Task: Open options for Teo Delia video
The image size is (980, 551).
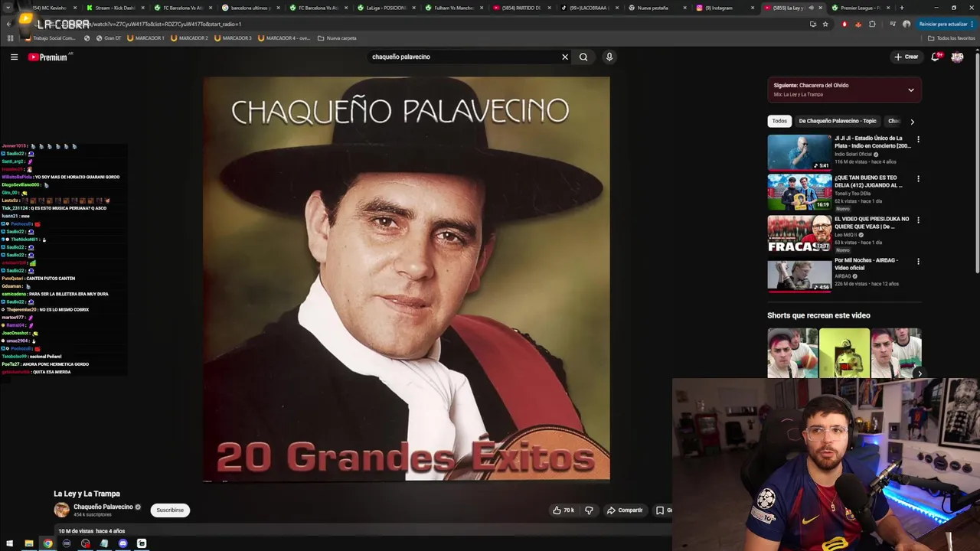Action: click(x=918, y=179)
